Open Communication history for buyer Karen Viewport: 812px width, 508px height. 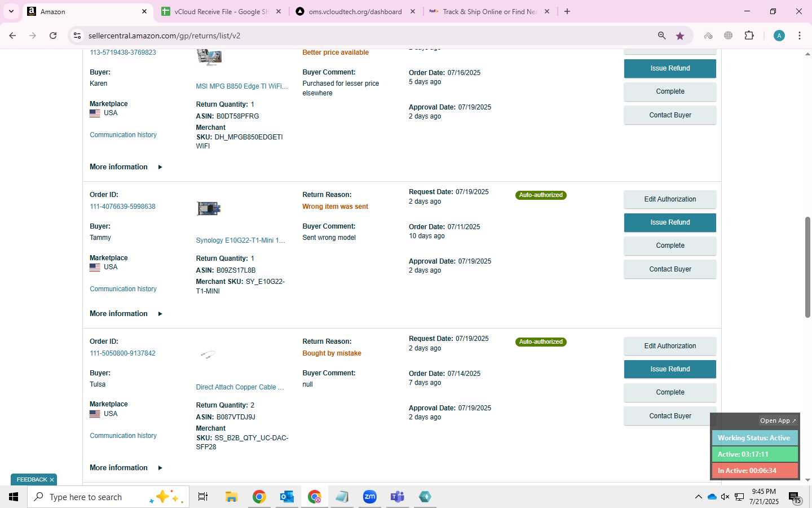click(123, 135)
